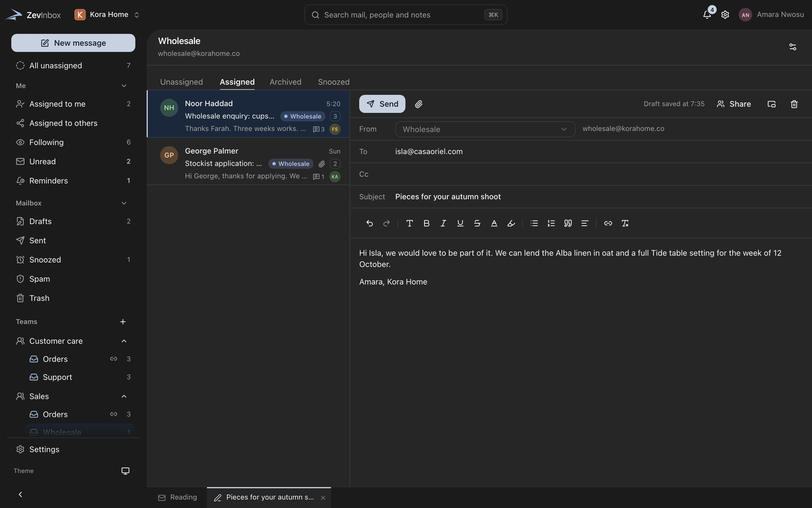This screenshot has width=812, height=508.
Task: Send the draft email
Action: coord(382,104)
